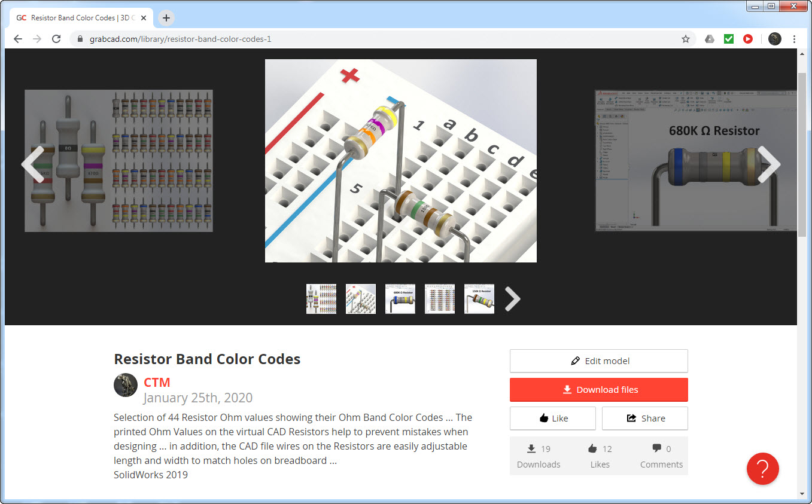Click the 0 Comments counter
Image resolution: width=812 pixels, height=504 pixels.
coord(661,456)
